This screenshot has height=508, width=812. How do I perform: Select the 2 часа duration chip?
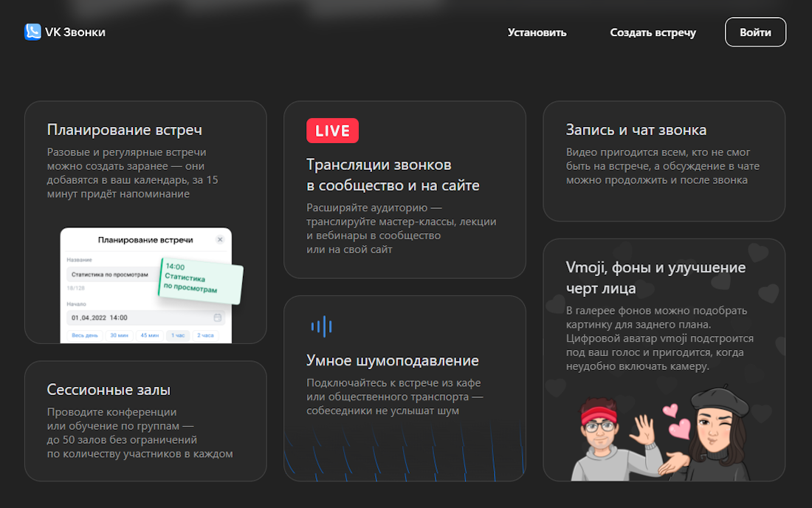205,335
